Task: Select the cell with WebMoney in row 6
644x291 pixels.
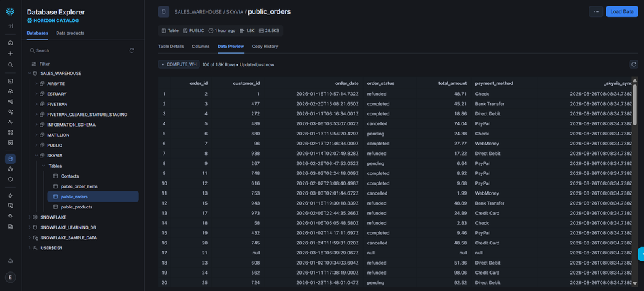Action: (x=487, y=143)
